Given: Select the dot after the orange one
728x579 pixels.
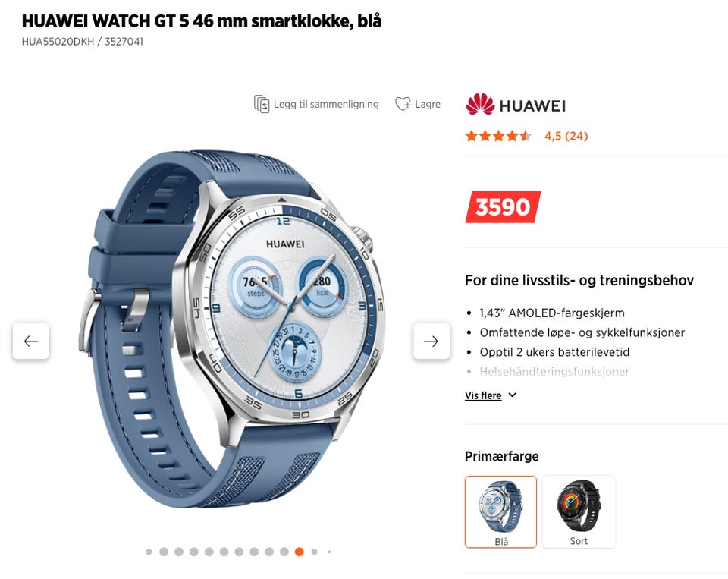Looking at the screenshot, I should pos(314,552).
